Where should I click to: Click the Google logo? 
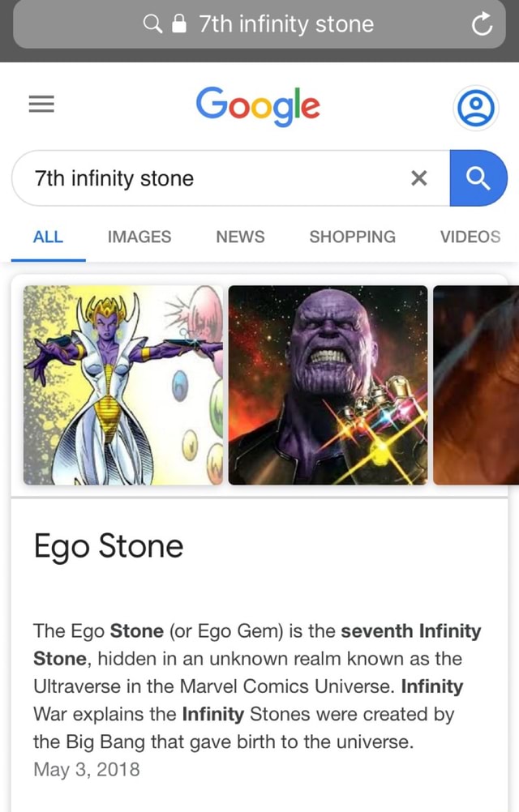click(x=258, y=106)
